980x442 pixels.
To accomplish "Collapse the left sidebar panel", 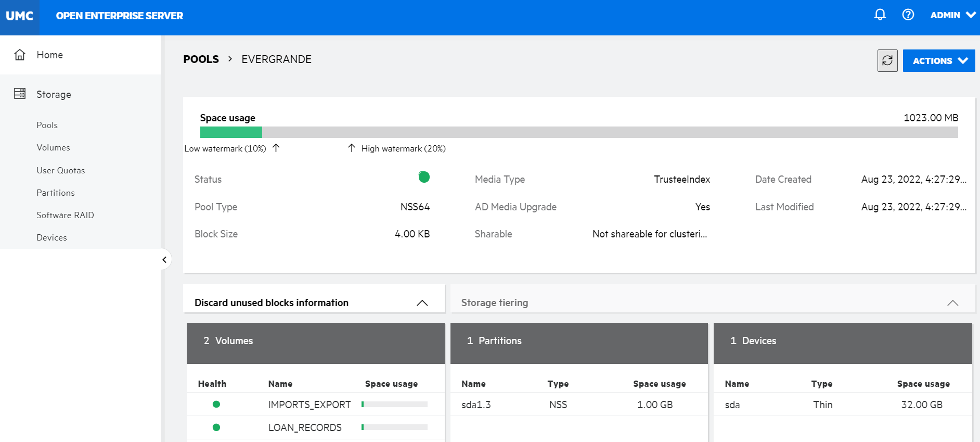I will coord(164,259).
